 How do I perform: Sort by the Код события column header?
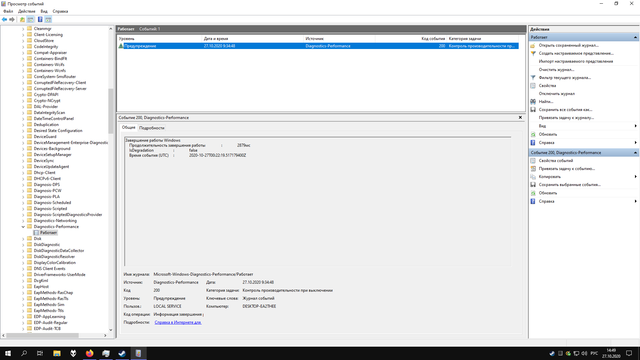[411, 39]
